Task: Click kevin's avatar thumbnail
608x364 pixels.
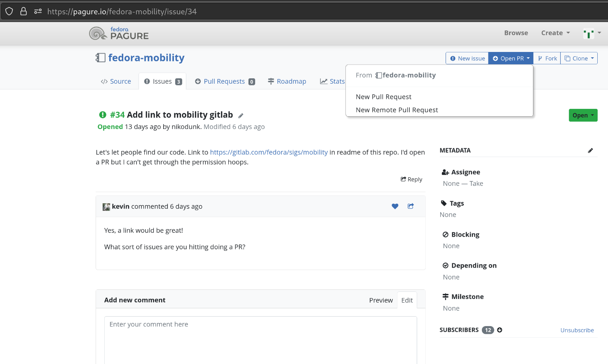Action: coord(106,207)
